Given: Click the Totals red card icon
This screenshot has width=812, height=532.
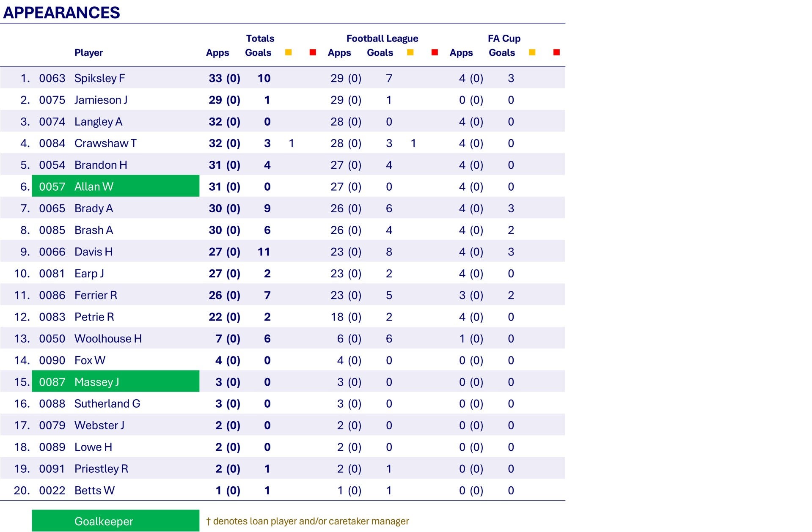Looking at the screenshot, I should [313, 52].
